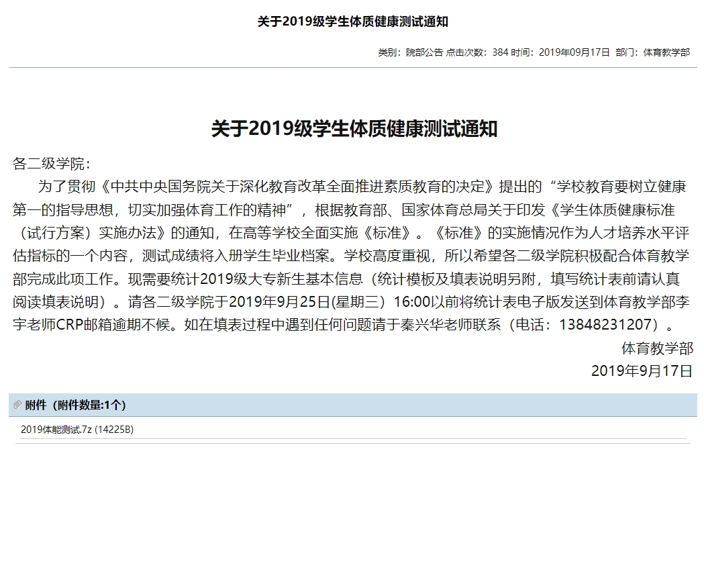Click the large bold article heading
This screenshot has height=588, width=704.
coord(354,128)
